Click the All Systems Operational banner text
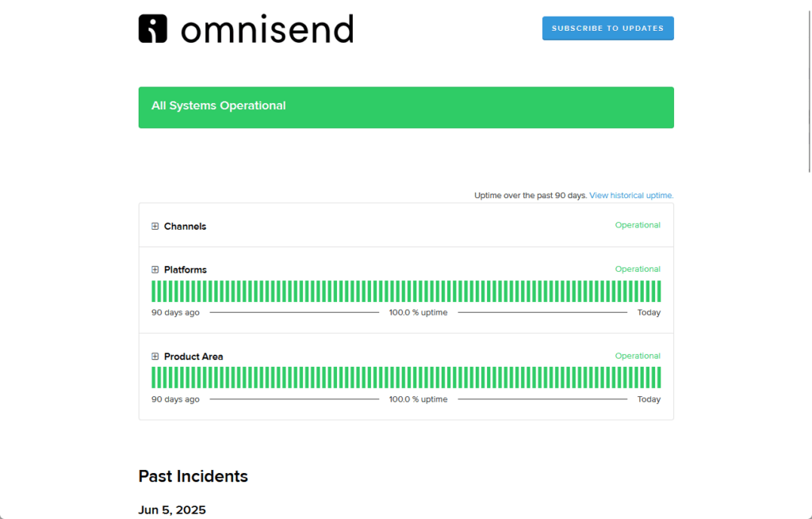812x519 pixels. coord(219,105)
